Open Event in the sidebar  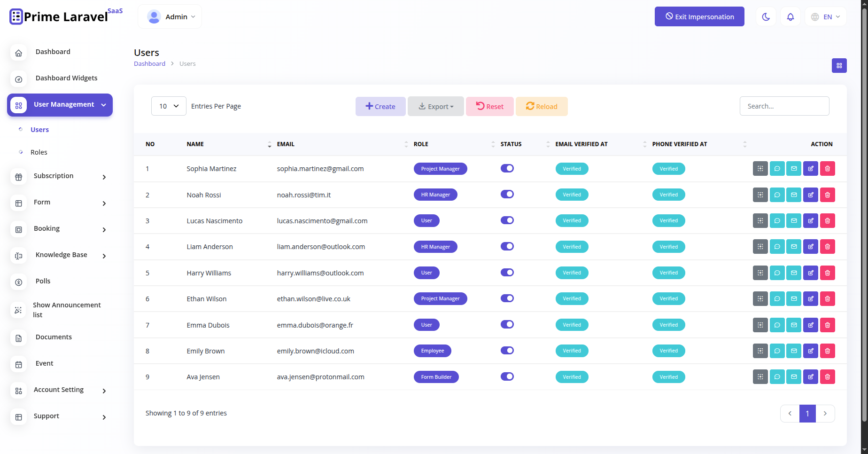pyautogui.click(x=60, y=364)
